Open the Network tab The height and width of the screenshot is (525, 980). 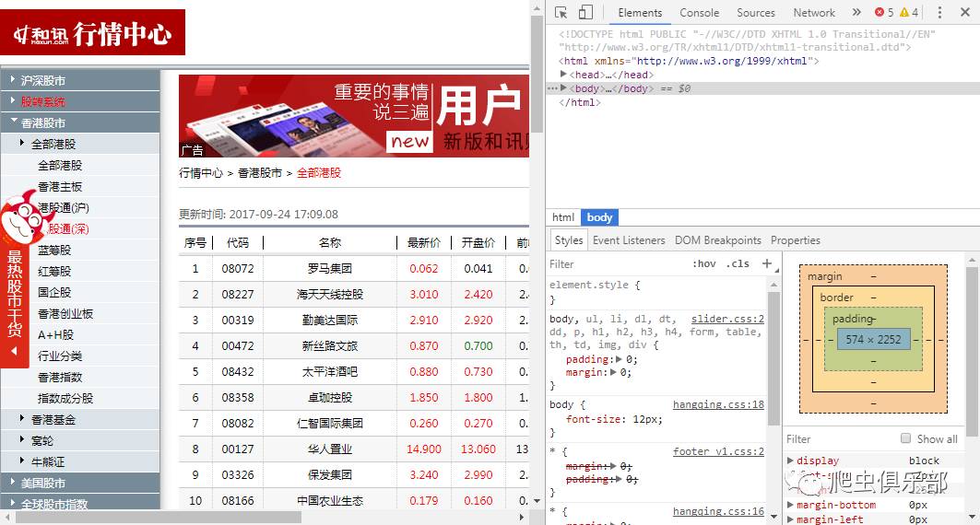pyautogui.click(x=814, y=13)
